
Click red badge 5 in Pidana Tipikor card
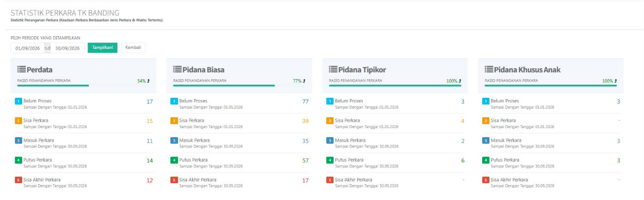(x=330, y=180)
